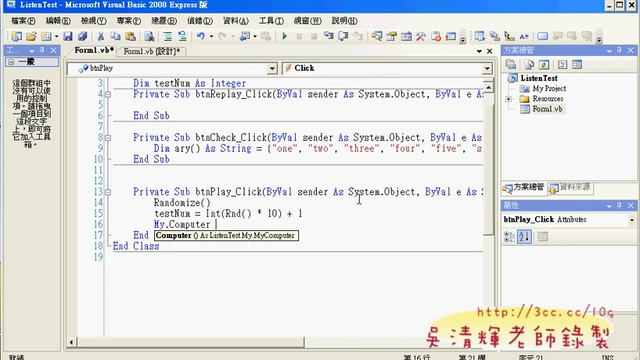Open the Object Browser toolbar icon
Screen dimensions: 640x360
pos(406,36)
